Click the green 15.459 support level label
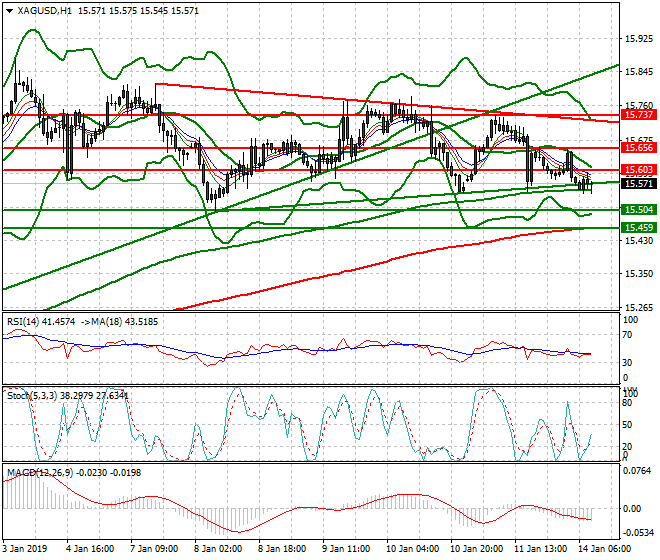Screen dimensions: 660x560 click(x=639, y=228)
